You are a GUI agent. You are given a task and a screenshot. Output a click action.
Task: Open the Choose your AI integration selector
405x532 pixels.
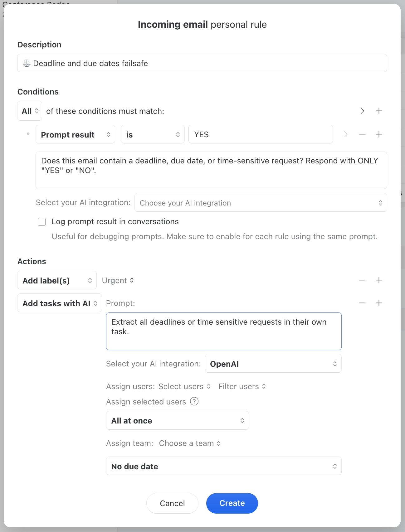261,202
